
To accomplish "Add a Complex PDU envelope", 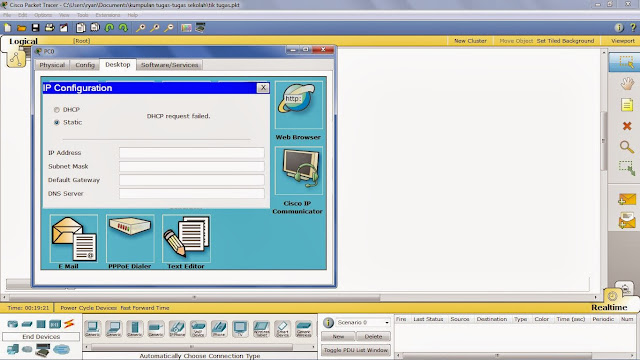I will [x=627, y=220].
